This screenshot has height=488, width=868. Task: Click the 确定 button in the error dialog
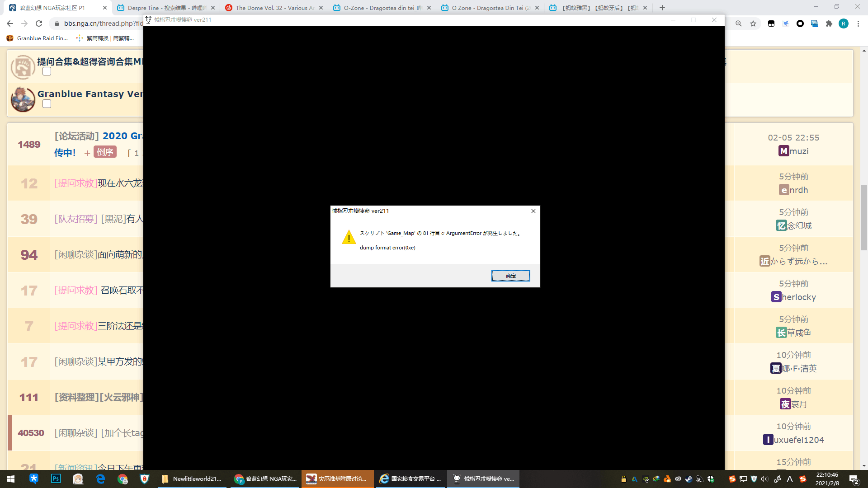[x=510, y=276]
